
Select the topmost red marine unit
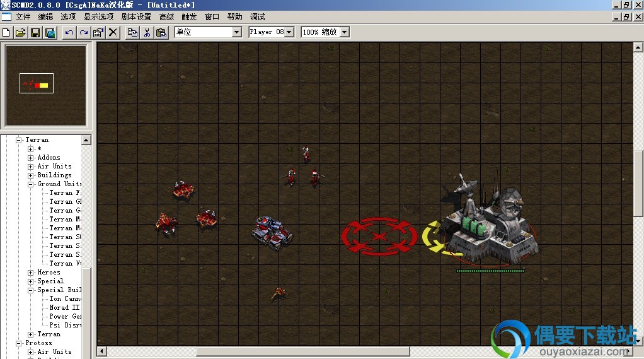pos(306,154)
